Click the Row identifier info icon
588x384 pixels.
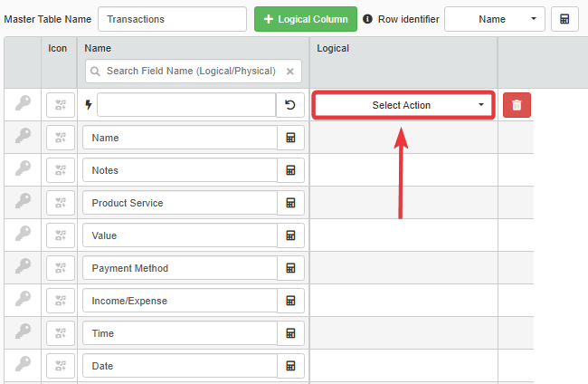367,19
